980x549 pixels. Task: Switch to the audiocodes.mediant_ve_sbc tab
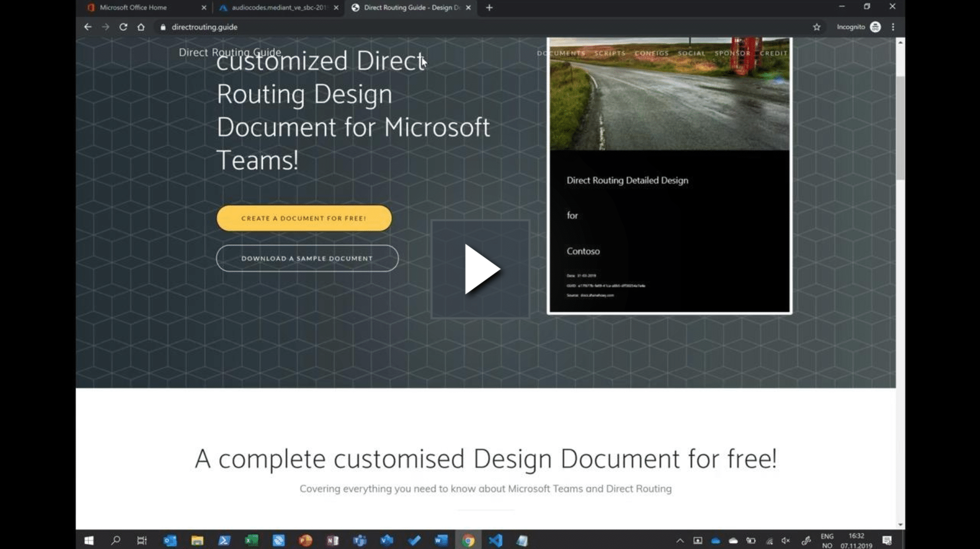click(x=279, y=7)
